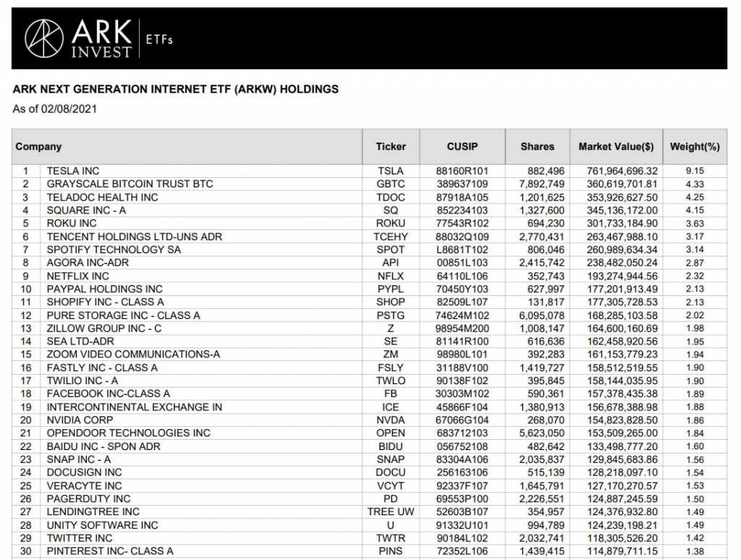Select AGORA INC-ADR company name
The width and height of the screenshot is (741, 560).
click(88, 263)
